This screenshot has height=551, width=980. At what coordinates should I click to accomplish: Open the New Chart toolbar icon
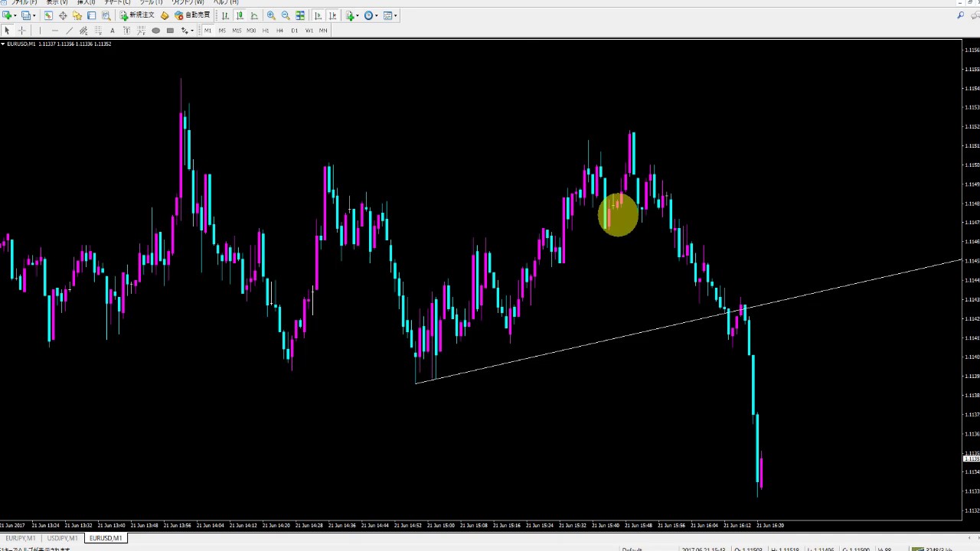pos(6,15)
